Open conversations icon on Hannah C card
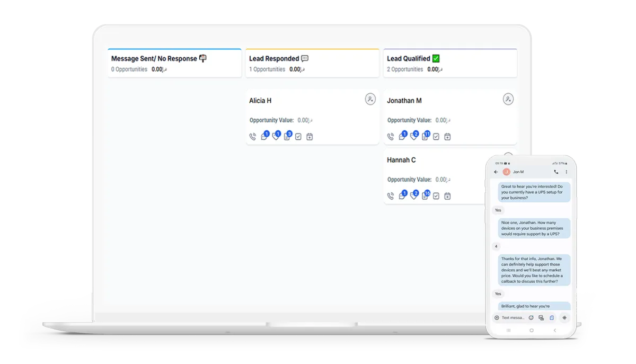The image size is (636, 364). coord(402,195)
